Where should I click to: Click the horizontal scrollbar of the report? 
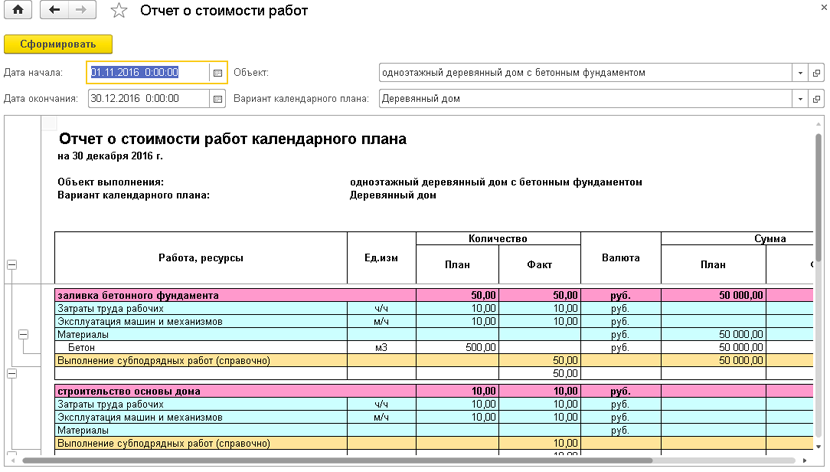400,461
